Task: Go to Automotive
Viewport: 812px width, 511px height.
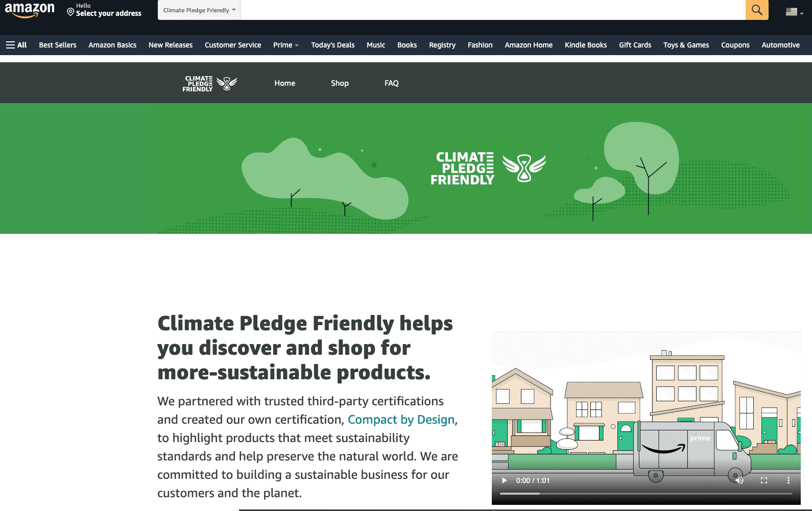Action: 781,45
